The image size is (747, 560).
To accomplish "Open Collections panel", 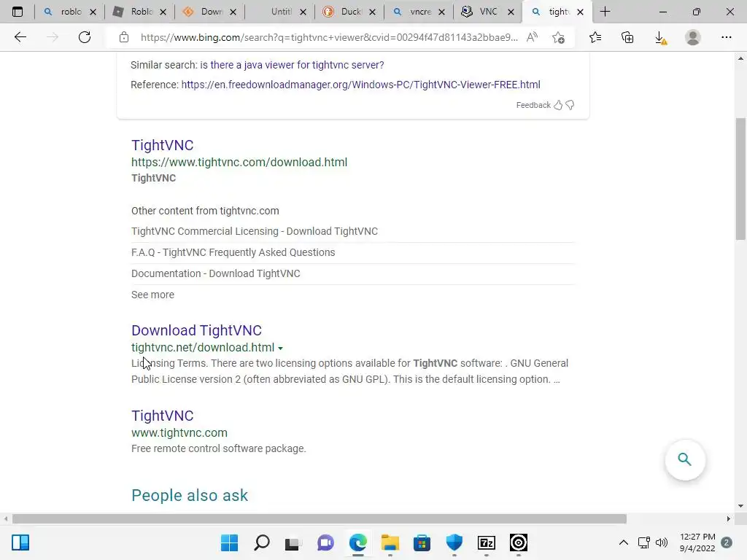I will click(627, 37).
